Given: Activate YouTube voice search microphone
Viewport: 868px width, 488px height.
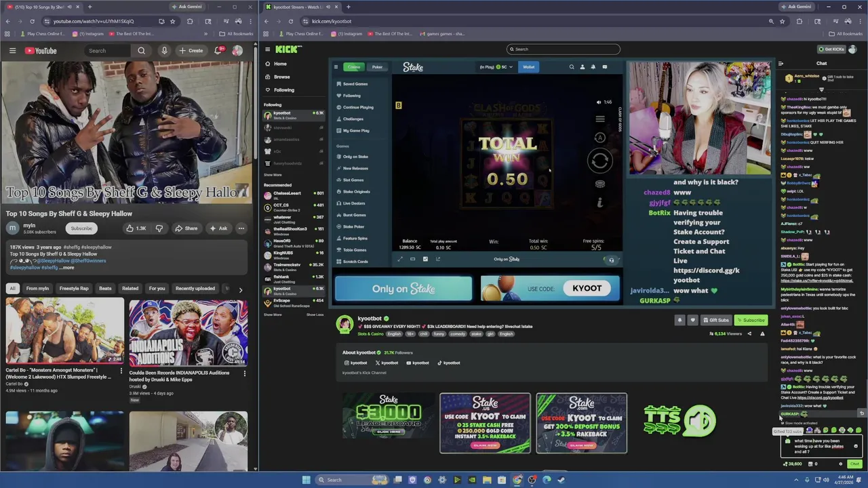Looking at the screenshot, I should pos(163,51).
